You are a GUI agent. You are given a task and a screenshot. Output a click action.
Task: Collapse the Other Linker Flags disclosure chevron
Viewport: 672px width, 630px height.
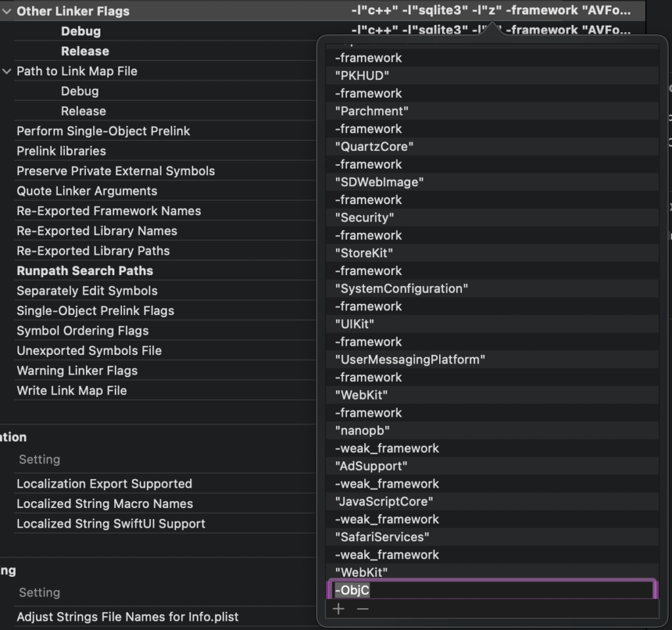pos(7,12)
